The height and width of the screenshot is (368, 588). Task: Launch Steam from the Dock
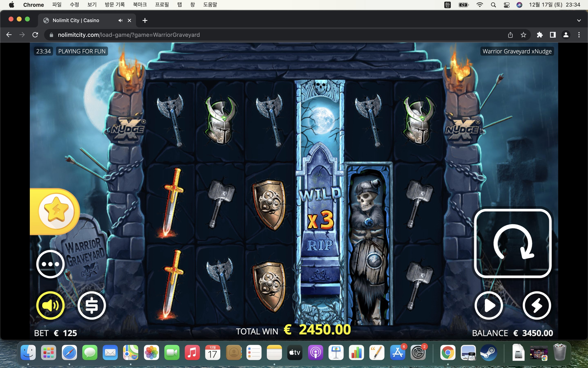point(489,353)
